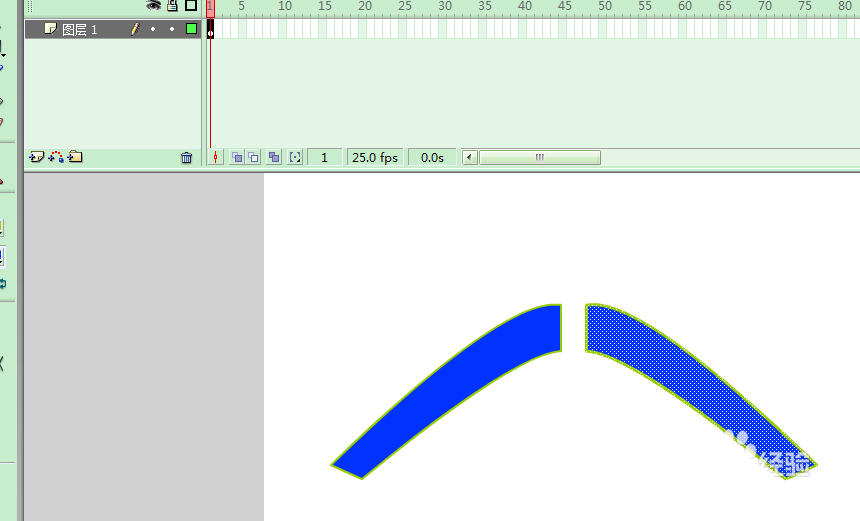Enable Onion Skin
This screenshot has width=860, height=521.
coord(237,158)
